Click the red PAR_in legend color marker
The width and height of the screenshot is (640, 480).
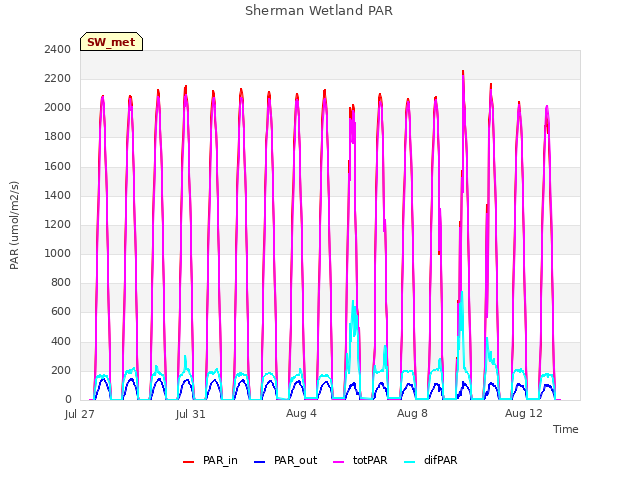[x=189, y=462]
